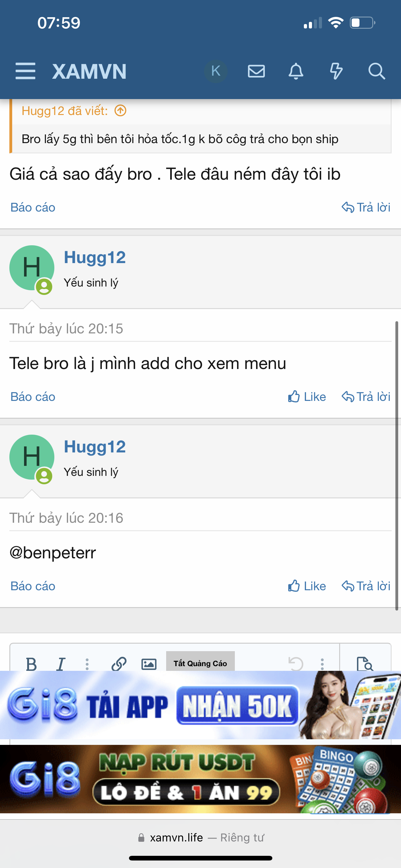Open the inbox envelope icon
Image resolution: width=401 pixels, height=868 pixels.
click(x=256, y=71)
